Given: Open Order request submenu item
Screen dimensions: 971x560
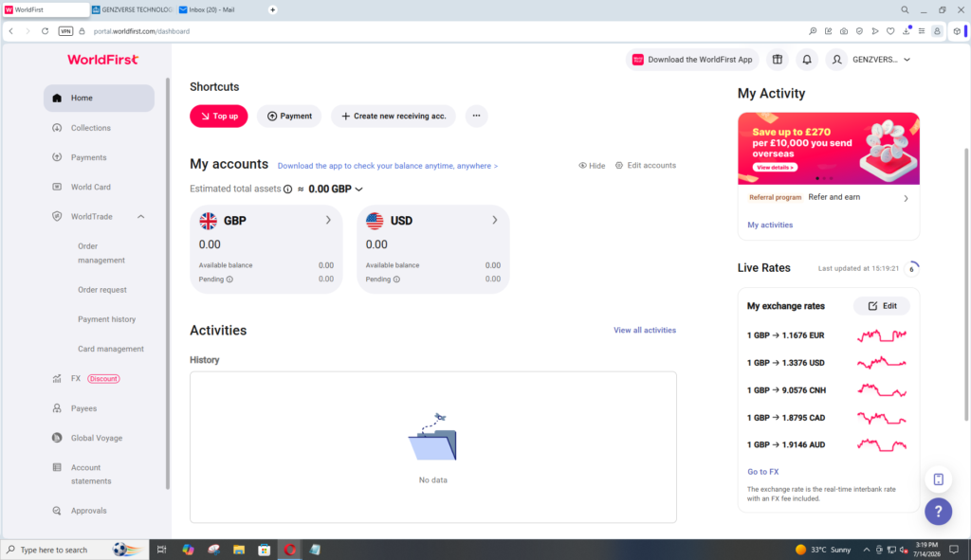Looking at the screenshot, I should pyautogui.click(x=102, y=290).
